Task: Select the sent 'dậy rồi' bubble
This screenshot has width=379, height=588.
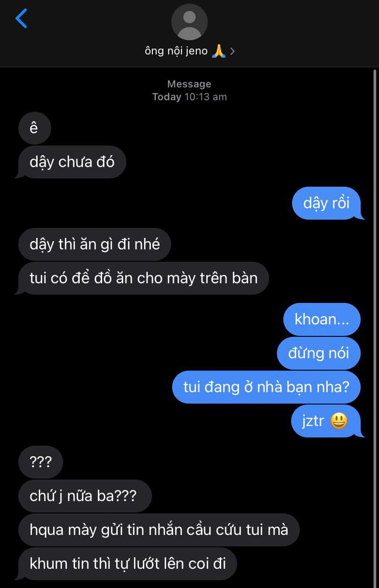Action: (x=327, y=203)
